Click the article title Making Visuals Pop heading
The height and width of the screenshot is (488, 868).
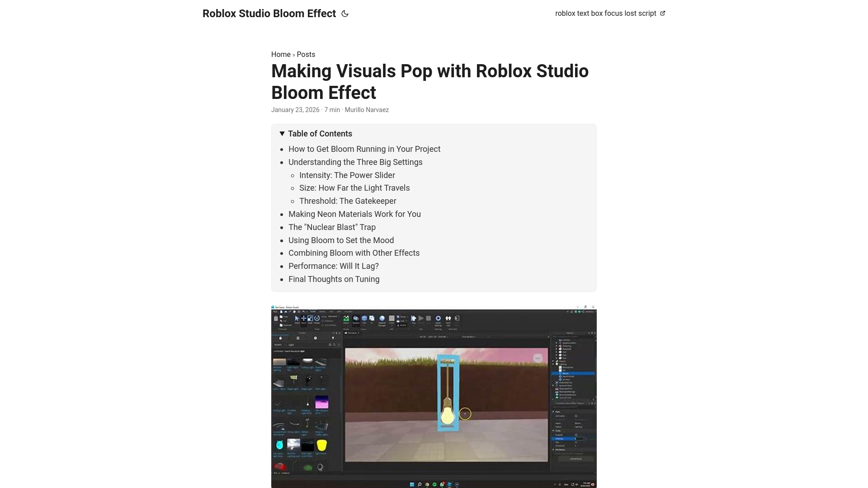click(430, 82)
